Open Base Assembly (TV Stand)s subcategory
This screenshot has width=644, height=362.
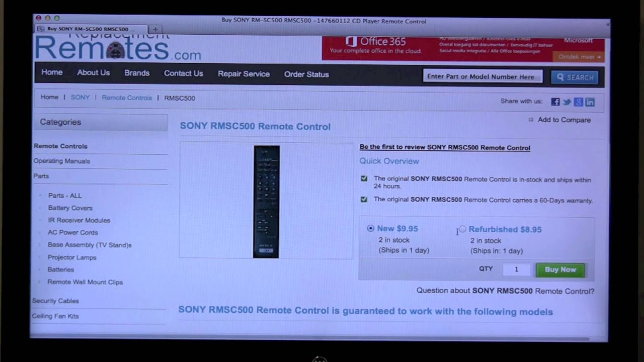pyautogui.click(x=90, y=245)
